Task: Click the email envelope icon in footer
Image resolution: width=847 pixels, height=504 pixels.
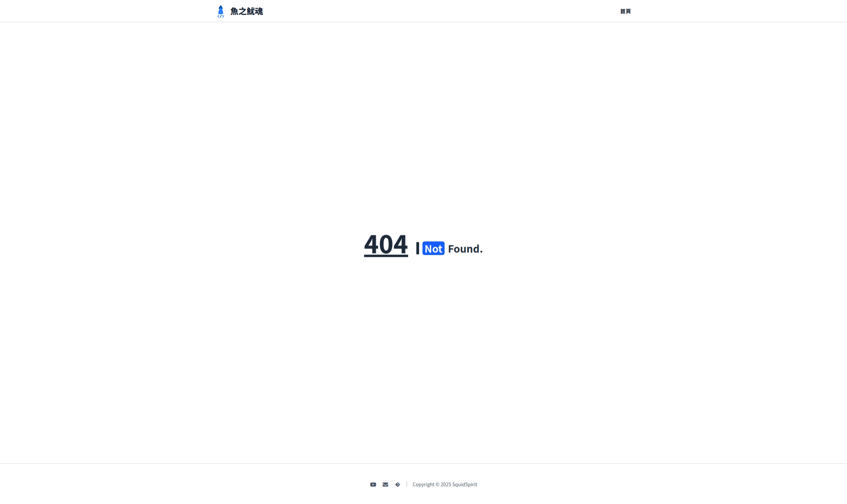Action: click(x=385, y=484)
